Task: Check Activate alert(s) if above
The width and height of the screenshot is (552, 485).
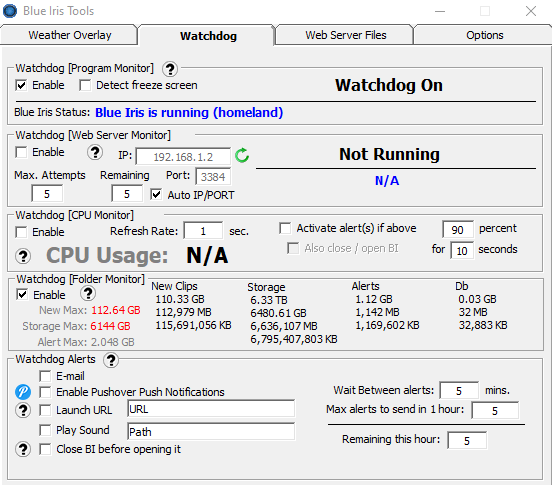Action: coord(285,228)
